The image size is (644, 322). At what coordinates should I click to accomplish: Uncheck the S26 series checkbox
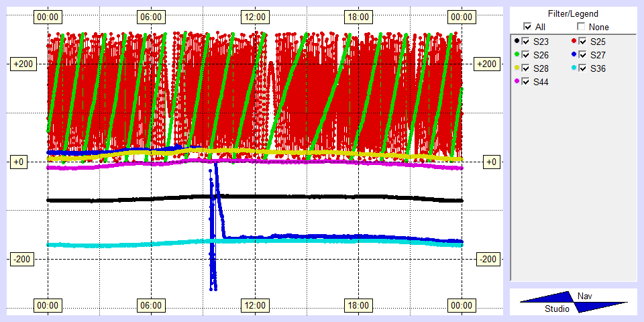point(526,55)
